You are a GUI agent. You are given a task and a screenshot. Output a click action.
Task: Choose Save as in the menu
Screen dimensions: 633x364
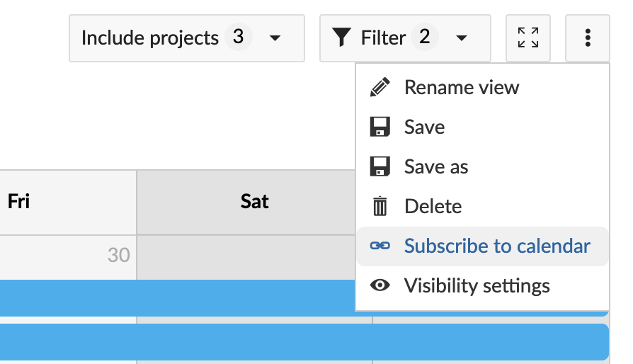point(436,167)
